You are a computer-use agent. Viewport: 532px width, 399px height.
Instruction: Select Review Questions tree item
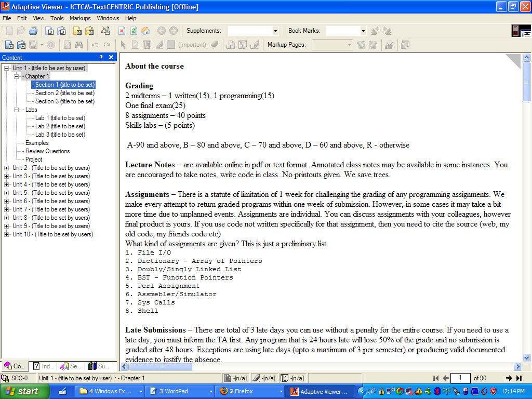click(x=47, y=151)
